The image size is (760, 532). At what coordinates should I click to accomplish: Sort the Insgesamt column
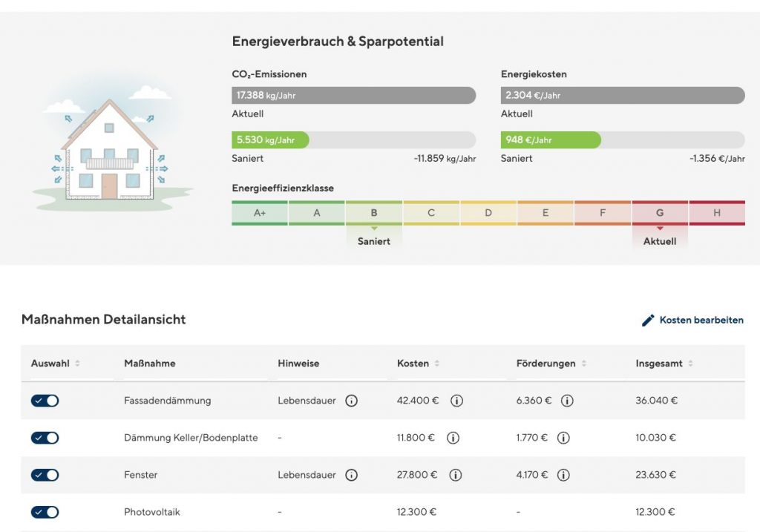pos(689,364)
